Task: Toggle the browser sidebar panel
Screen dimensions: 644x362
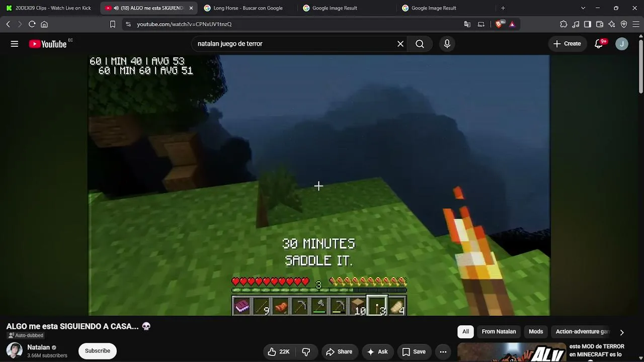Action: pos(588,24)
